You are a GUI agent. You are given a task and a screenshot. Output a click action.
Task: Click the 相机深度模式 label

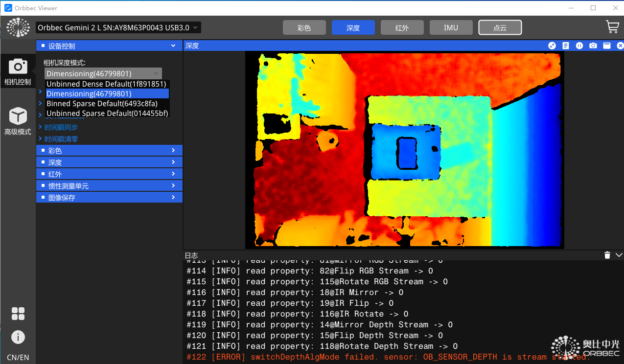65,63
